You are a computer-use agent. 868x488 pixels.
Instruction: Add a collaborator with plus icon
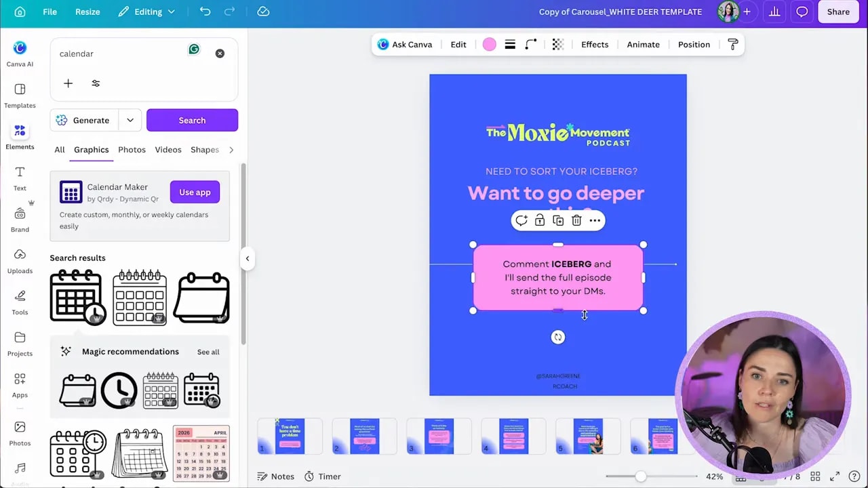(747, 12)
